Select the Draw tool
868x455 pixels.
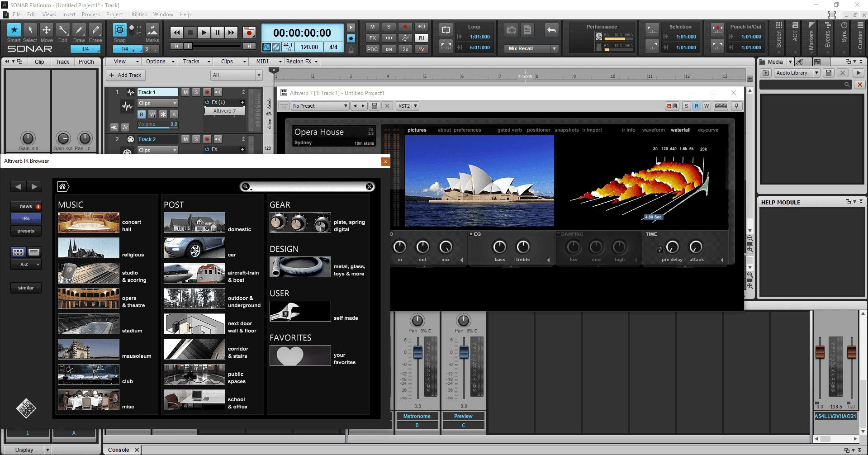79,30
